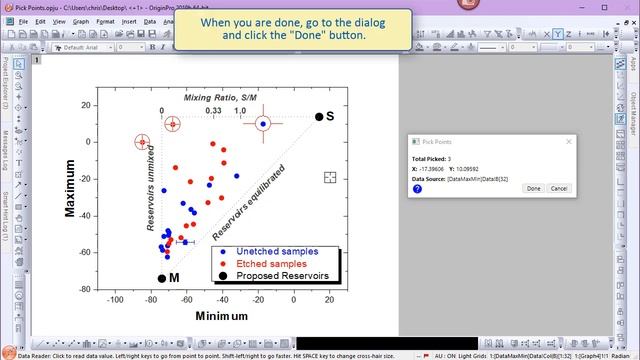Select the Screen Reader crosshair tool

click(x=19, y=97)
